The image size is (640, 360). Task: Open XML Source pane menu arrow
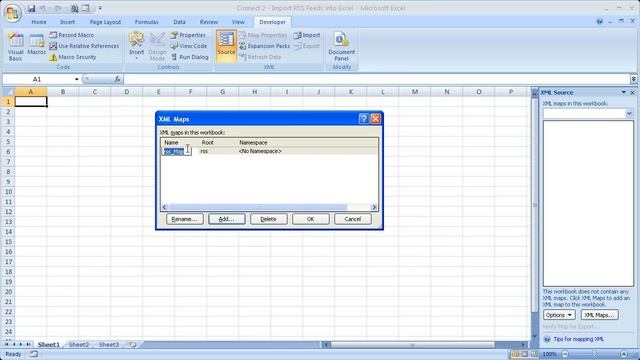624,93
